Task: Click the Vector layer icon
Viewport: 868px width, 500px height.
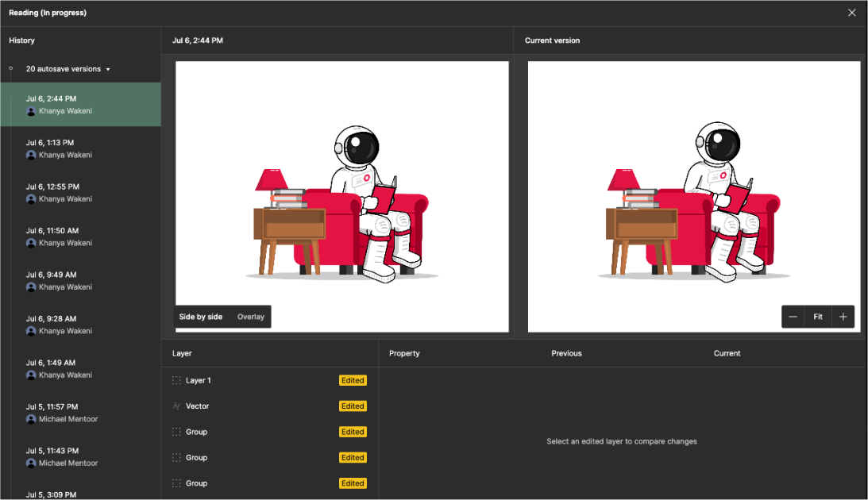Action: coord(176,406)
